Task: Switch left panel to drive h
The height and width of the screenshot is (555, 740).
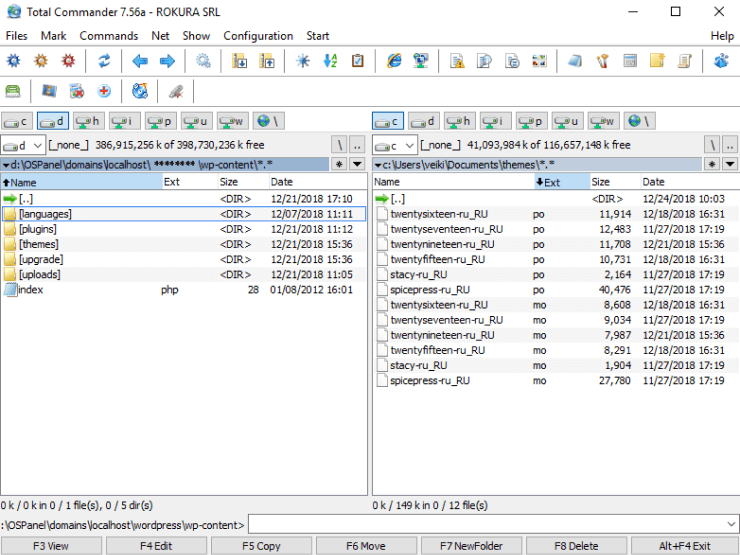Action: point(89,121)
